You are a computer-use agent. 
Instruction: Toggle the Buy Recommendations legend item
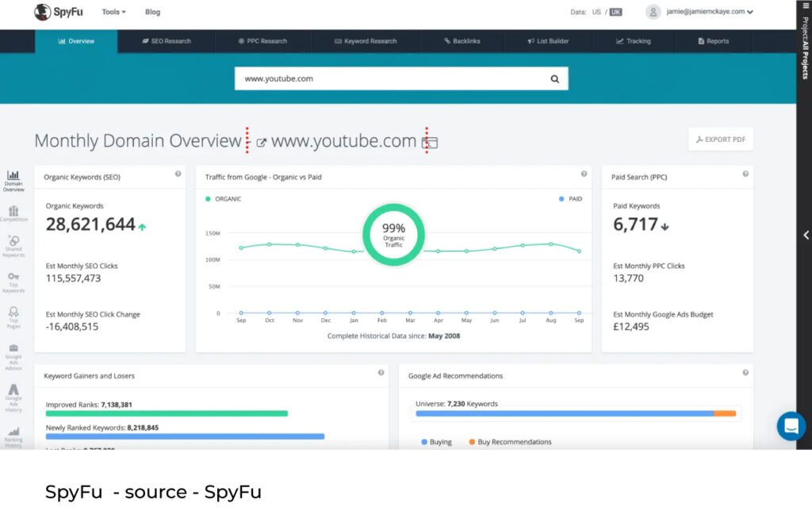(510, 442)
